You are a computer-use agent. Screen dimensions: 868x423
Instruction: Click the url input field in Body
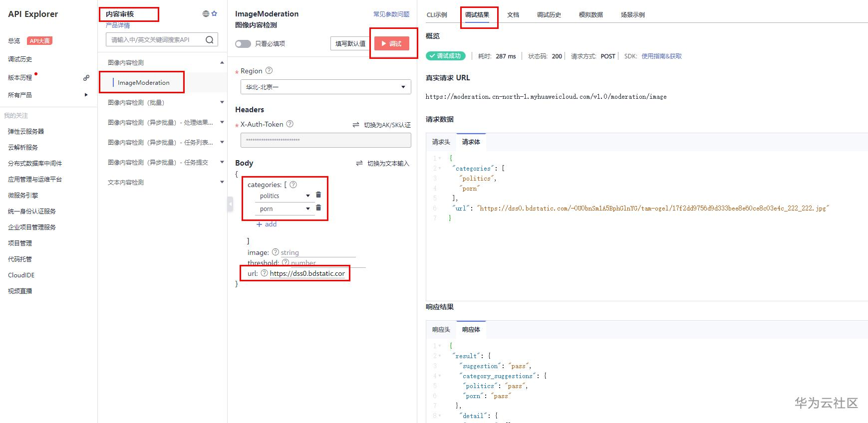tap(307, 273)
